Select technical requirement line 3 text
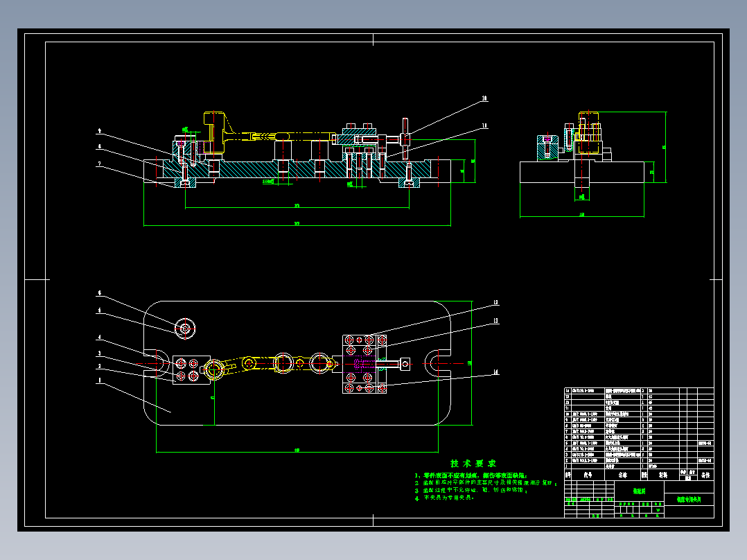Viewport: 747px width, 560px height. [471, 490]
